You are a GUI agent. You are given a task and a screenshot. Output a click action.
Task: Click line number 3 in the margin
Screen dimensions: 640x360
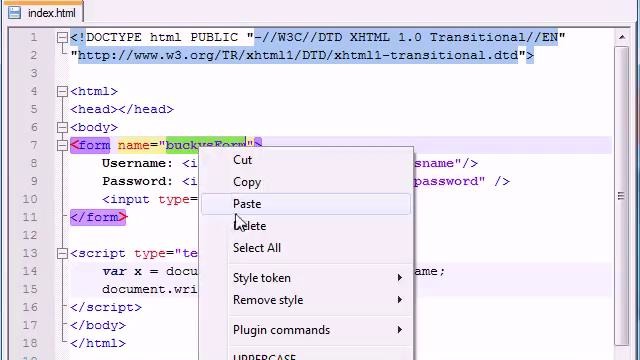pyautogui.click(x=33, y=73)
